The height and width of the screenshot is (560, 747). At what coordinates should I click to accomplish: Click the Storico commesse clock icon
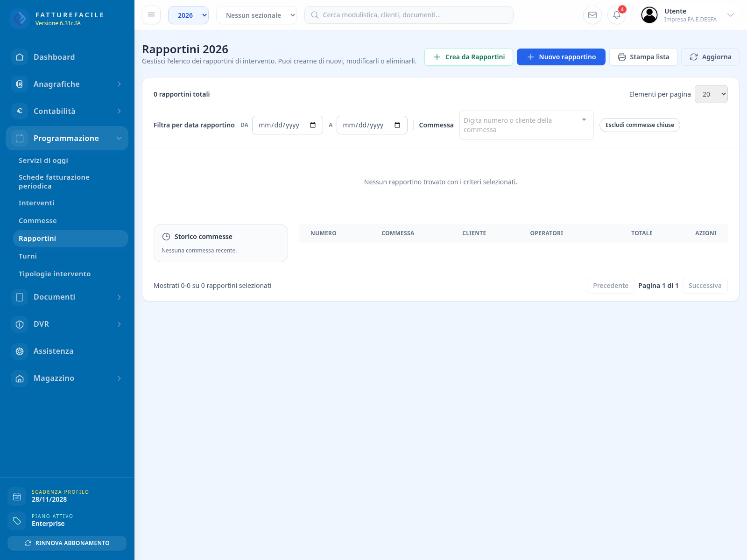(x=166, y=237)
